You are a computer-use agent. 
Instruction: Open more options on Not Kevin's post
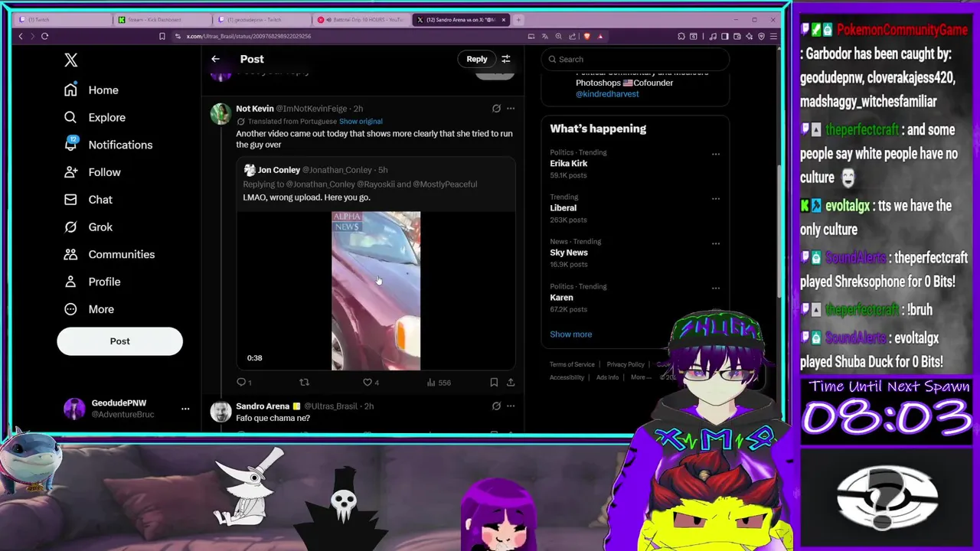pyautogui.click(x=511, y=109)
